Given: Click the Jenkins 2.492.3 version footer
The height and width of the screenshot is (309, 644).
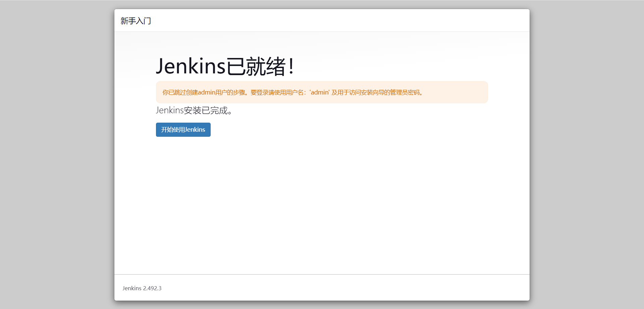Looking at the screenshot, I should click(142, 288).
